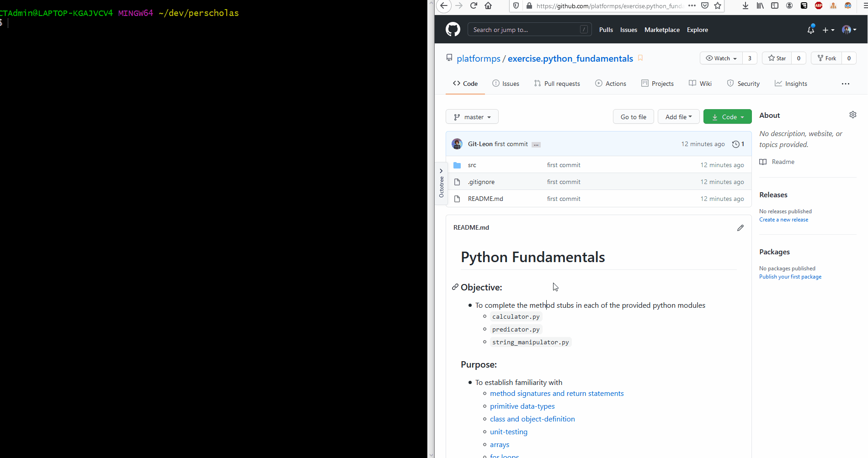Open exercise.python_fundamentals repository link

click(570, 58)
